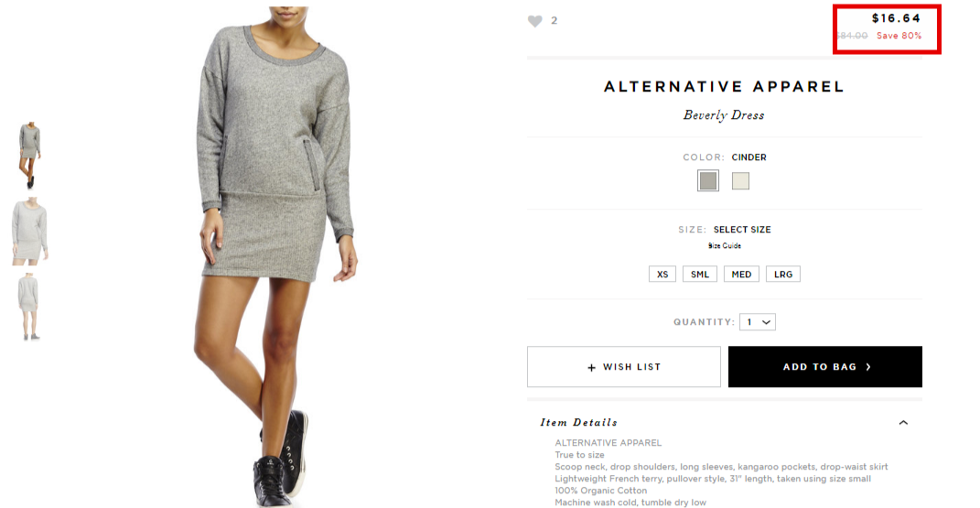Viewport: 980px width, 508px height.
Task: Select size MED
Action: [x=741, y=275]
